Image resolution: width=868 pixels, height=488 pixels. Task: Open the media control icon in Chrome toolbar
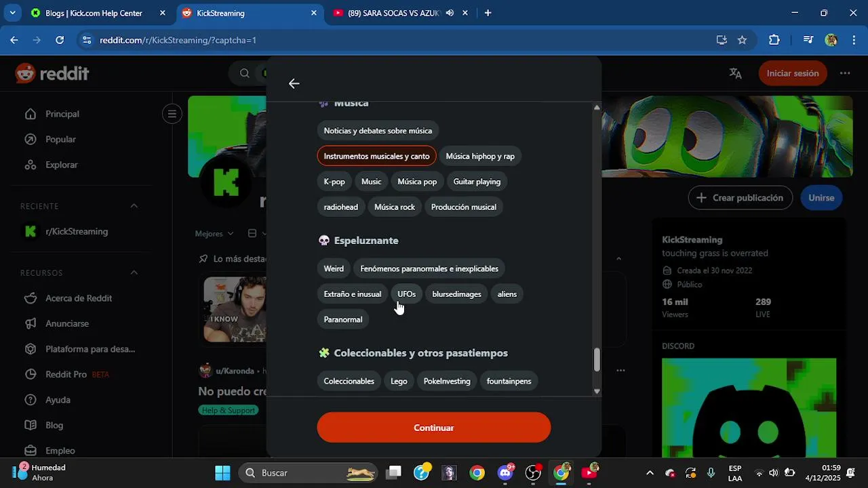point(808,40)
